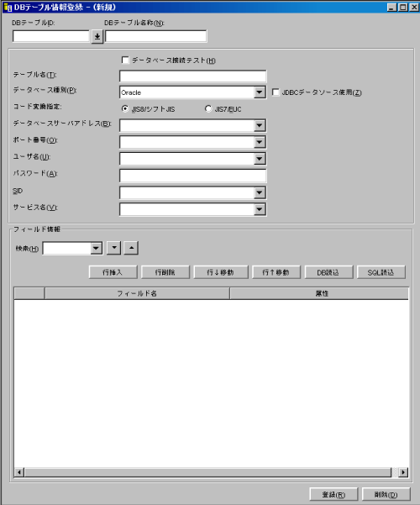Minimize the DBテーブル情報登録 window
The image size is (420, 505).
point(392,7)
